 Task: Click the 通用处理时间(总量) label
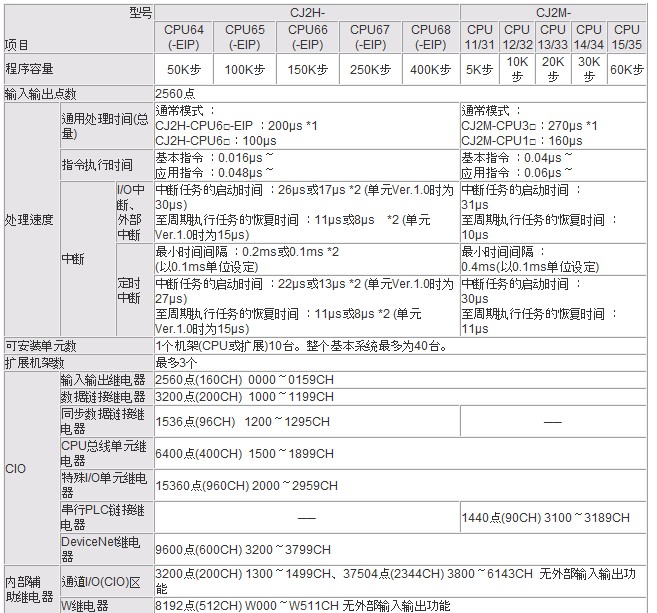105,126
